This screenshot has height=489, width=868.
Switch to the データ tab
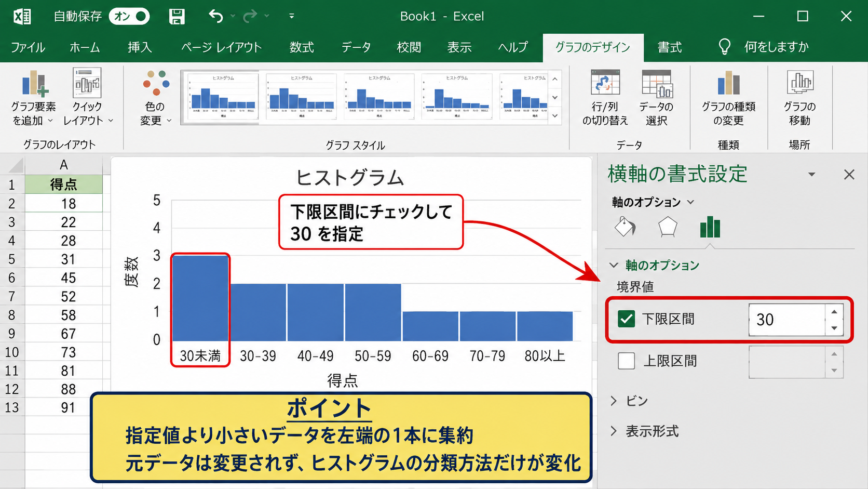(x=356, y=47)
